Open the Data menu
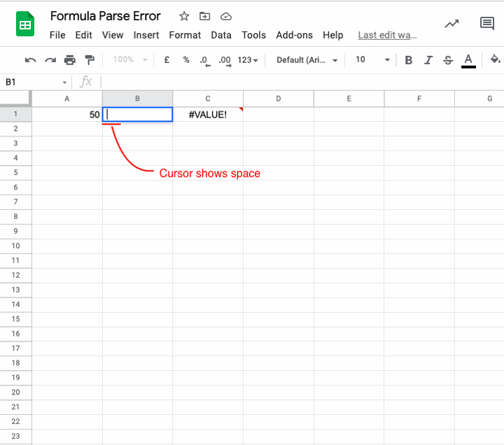This screenshot has height=445, width=504. click(x=221, y=35)
